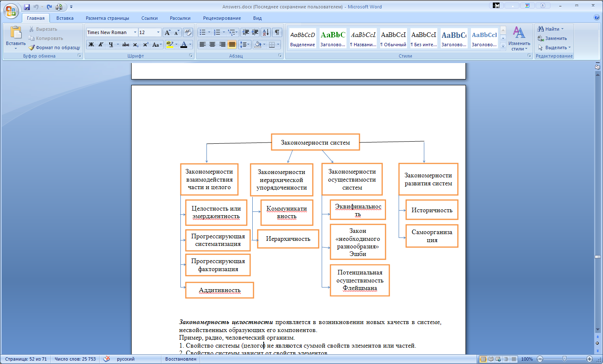Click the Redo icon in quick access toolbar
603x364 pixels.
[x=50, y=7]
